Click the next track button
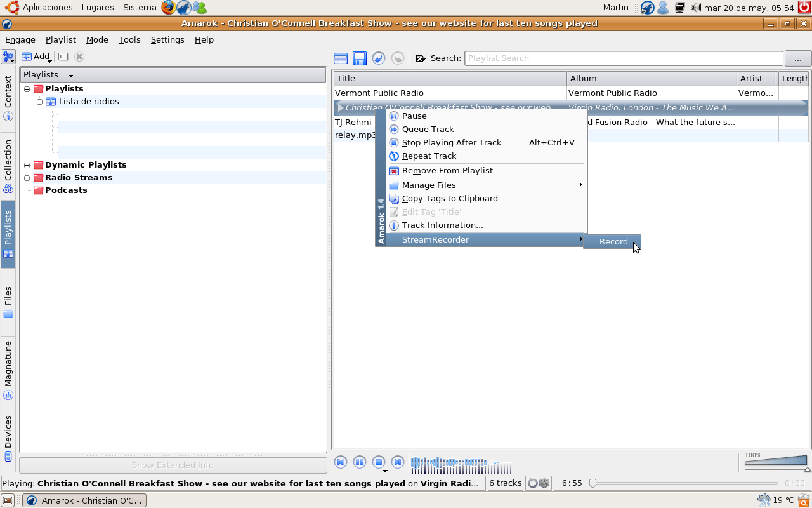The width and height of the screenshot is (812, 508). tap(398, 462)
